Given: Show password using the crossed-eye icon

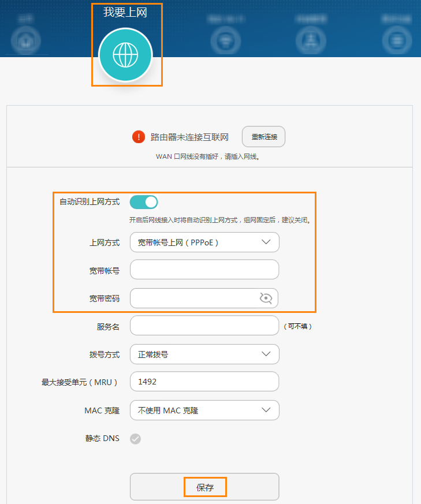Looking at the screenshot, I should 266,298.
